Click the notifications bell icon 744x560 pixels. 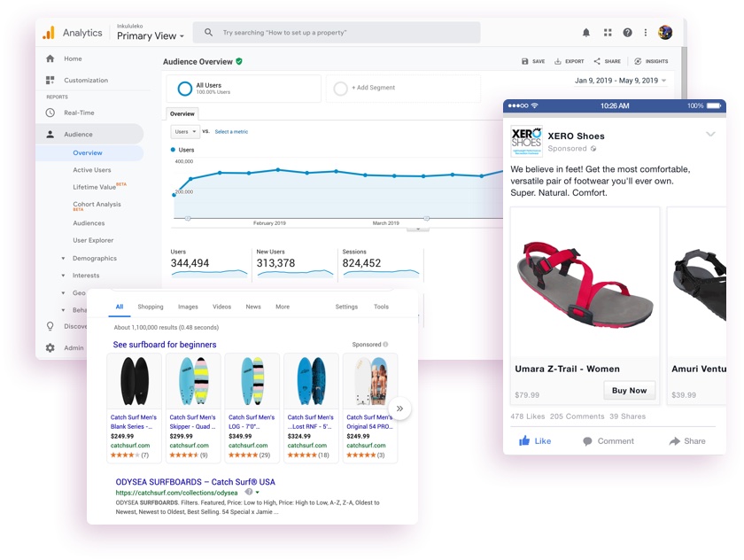(x=586, y=32)
